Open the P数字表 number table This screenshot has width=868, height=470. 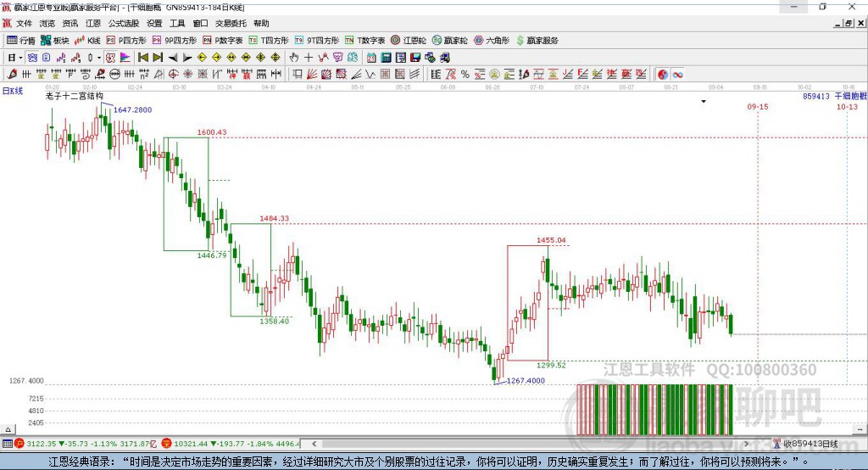pos(223,41)
